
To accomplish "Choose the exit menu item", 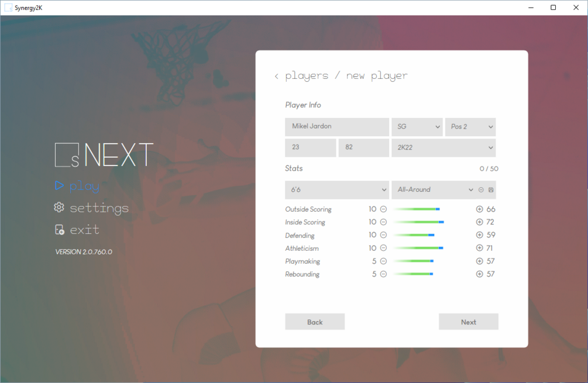I will coord(85,229).
